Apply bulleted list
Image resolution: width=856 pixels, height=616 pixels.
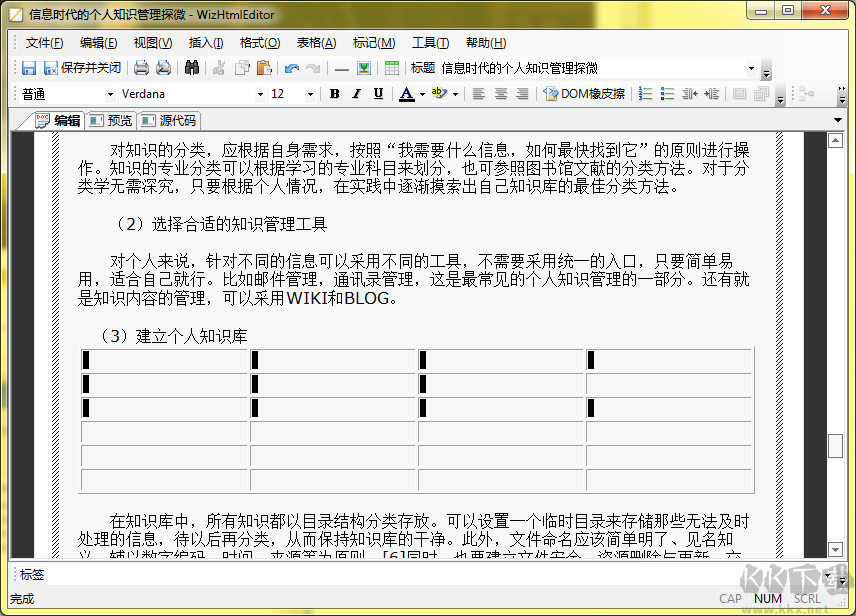pos(667,94)
